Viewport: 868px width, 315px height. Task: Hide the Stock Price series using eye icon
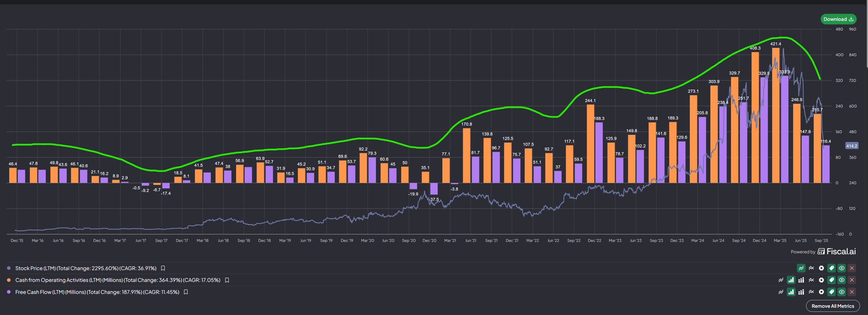842,268
